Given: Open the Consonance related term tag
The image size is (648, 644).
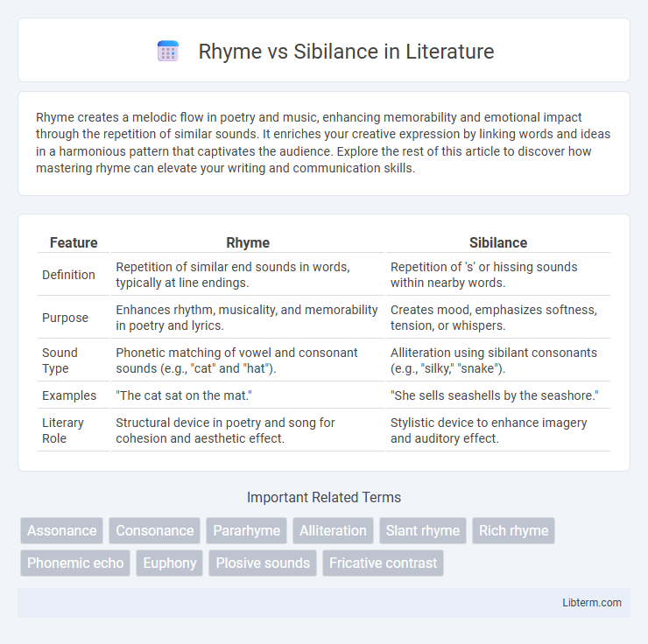Looking at the screenshot, I should (155, 530).
